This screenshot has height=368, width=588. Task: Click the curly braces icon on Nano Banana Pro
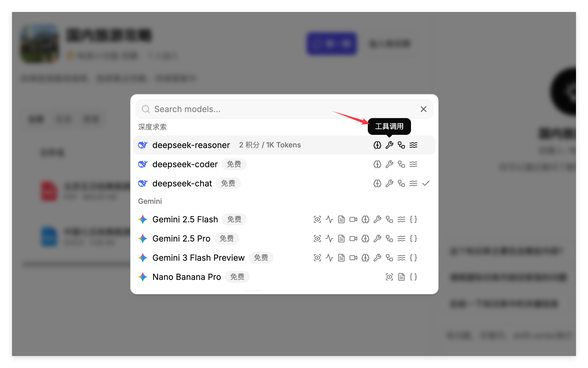[413, 277]
